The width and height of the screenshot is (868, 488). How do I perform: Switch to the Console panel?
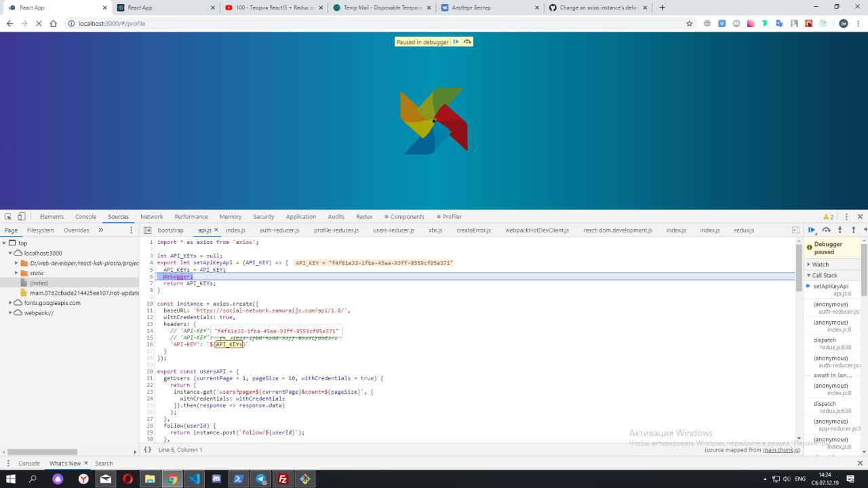pyautogui.click(x=85, y=217)
